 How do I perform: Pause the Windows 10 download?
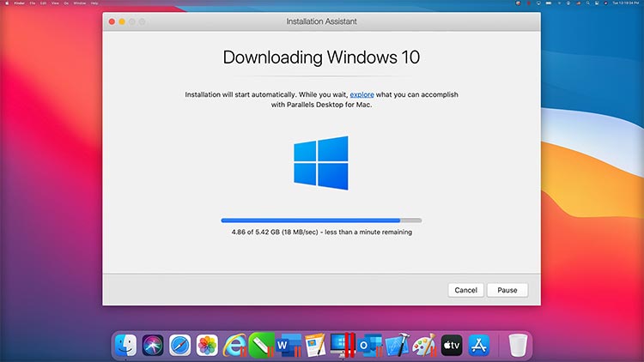click(x=507, y=290)
